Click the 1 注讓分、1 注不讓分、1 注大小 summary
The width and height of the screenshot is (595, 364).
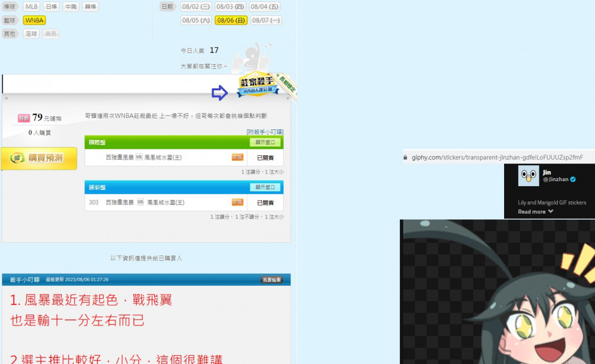click(x=247, y=217)
